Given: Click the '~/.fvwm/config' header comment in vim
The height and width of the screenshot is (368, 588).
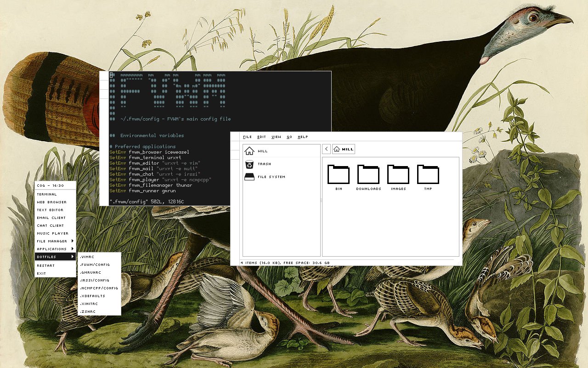Looking at the screenshot, I should coord(170,119).
